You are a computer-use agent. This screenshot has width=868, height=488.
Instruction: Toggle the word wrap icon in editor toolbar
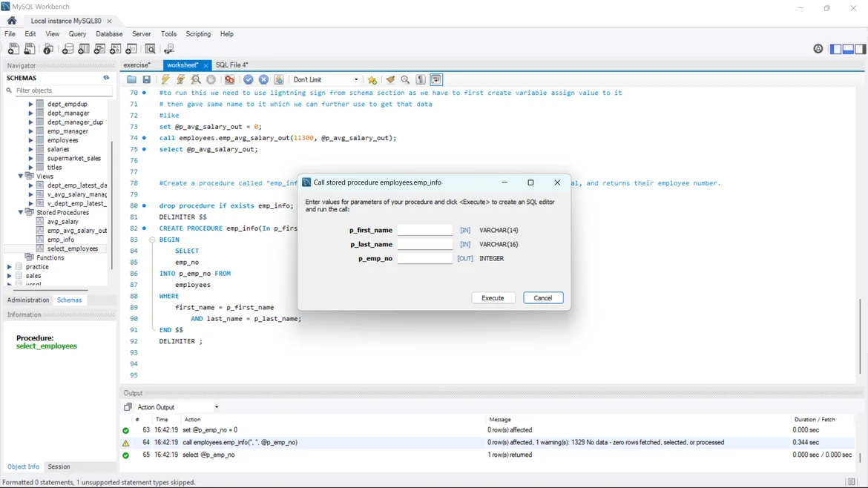[436, 79]
